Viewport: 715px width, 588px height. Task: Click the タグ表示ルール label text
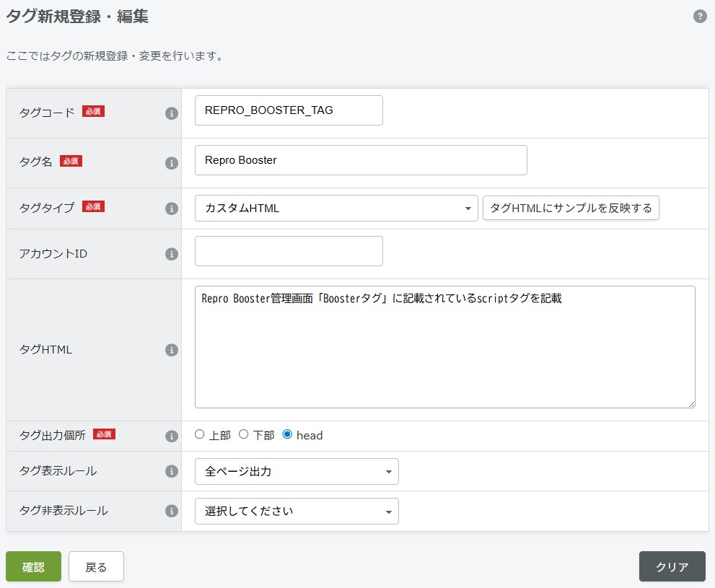[58, 471]
